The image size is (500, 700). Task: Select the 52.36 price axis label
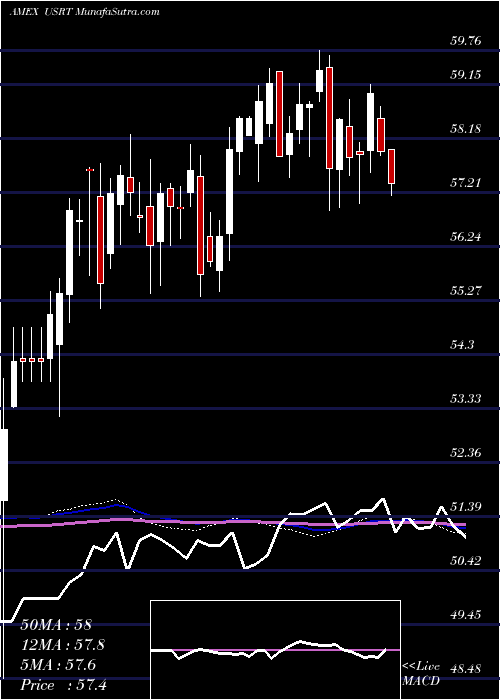pos(466,453)
